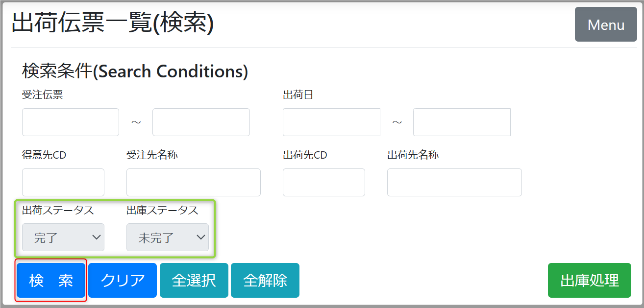Click the 出荷先CD input box
644x308 pixels.
click(324, 182)
